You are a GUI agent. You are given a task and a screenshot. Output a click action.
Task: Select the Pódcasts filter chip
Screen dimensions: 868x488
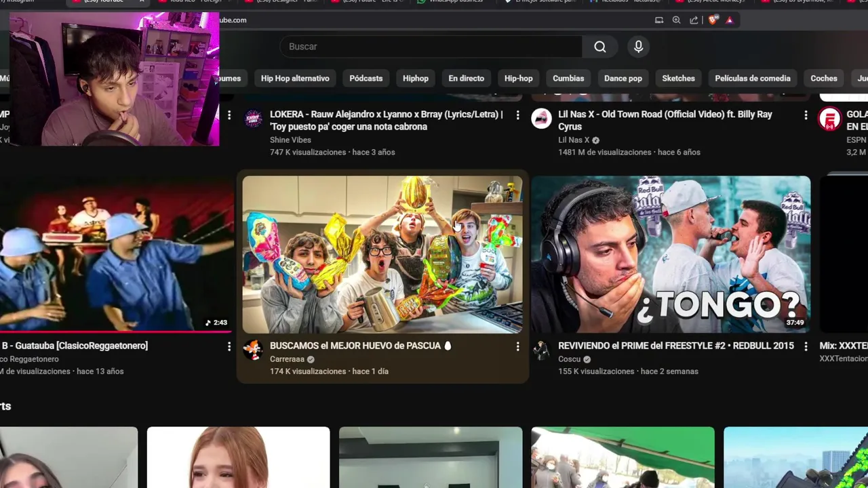366,79
